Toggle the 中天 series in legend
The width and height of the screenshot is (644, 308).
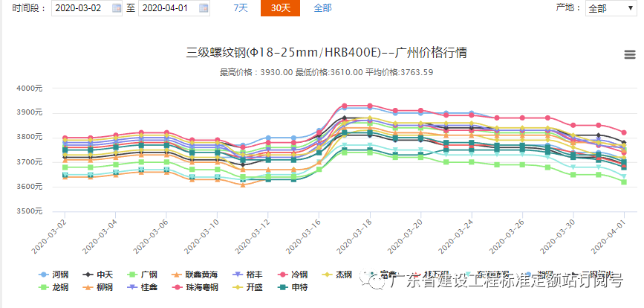[98, 275]
